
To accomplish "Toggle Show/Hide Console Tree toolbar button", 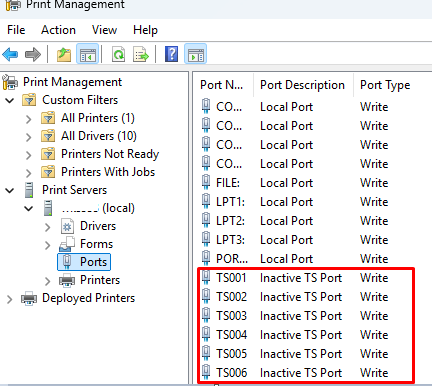I will pos(87,54).
